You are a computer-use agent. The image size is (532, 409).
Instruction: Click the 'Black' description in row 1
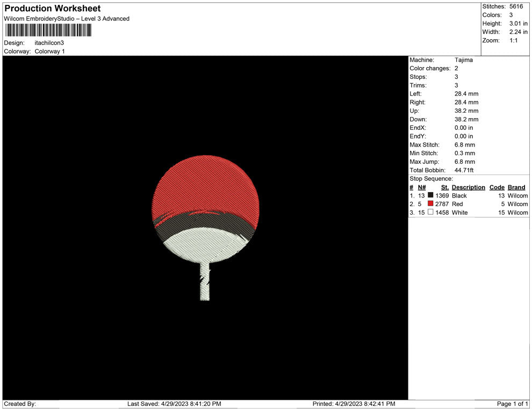click(459, 195)
